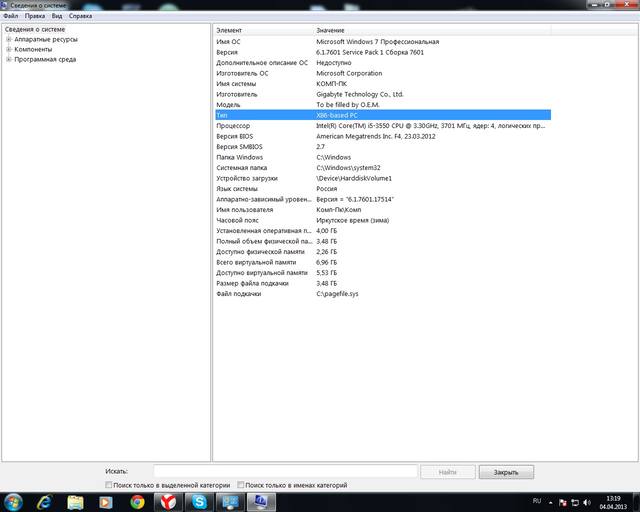This screenshot has height=512, width=640.
Task: Open Internet Explorer from the taskbar
Action: pos(45,501)
